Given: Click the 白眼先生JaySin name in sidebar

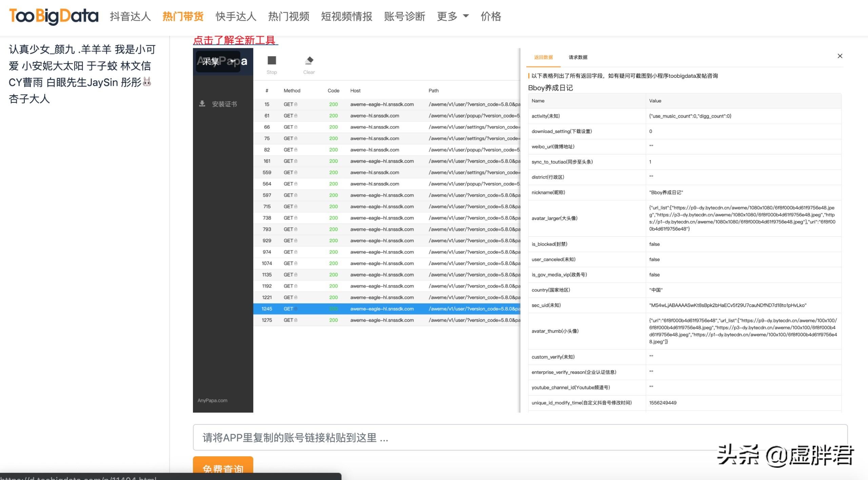Looking at the screenshot, I should pyautogui.click(x=82, y=82).
